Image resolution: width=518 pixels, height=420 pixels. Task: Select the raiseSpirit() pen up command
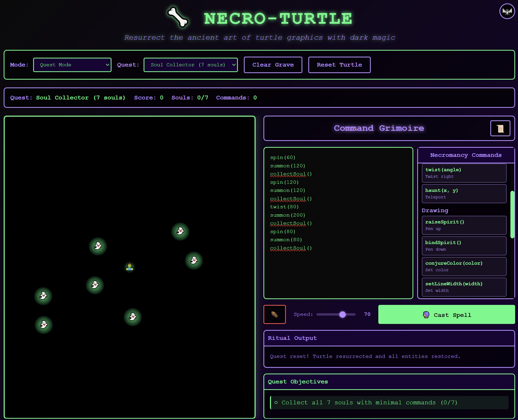pos(464,225)
